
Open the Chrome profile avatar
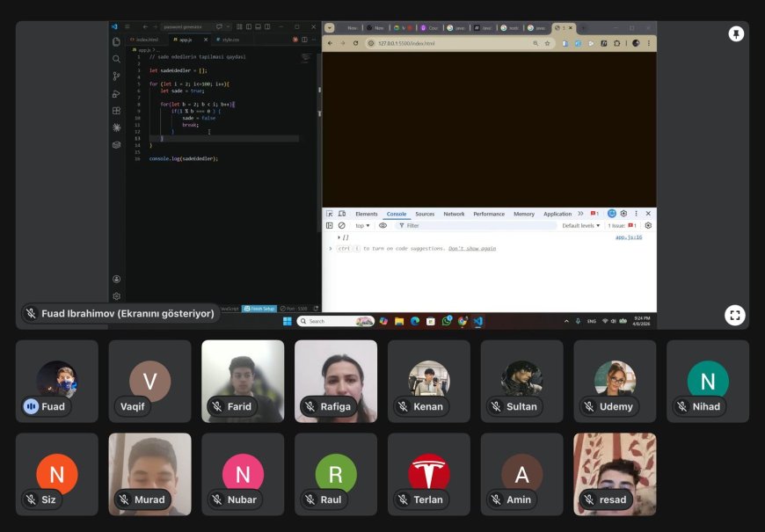pos(636,43)
